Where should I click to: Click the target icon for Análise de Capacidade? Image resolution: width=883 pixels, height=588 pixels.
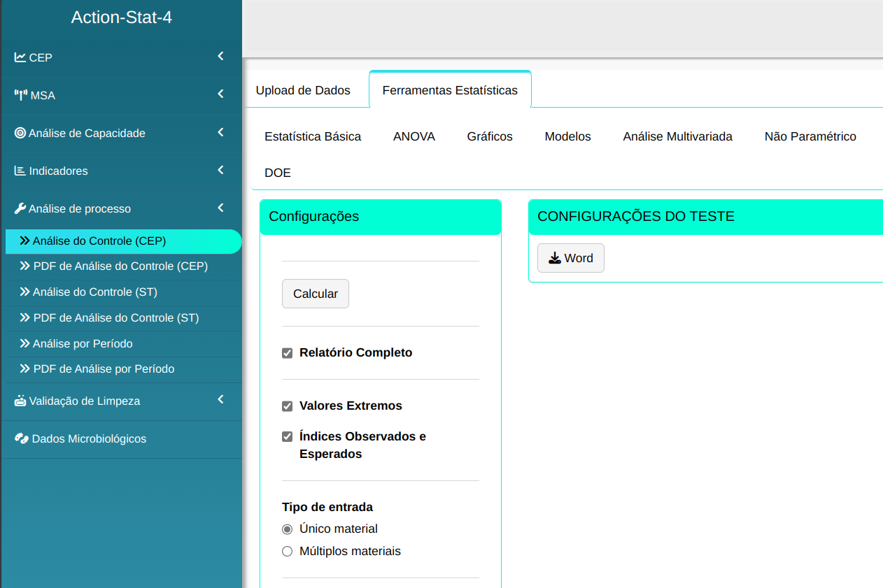point(20,133)
